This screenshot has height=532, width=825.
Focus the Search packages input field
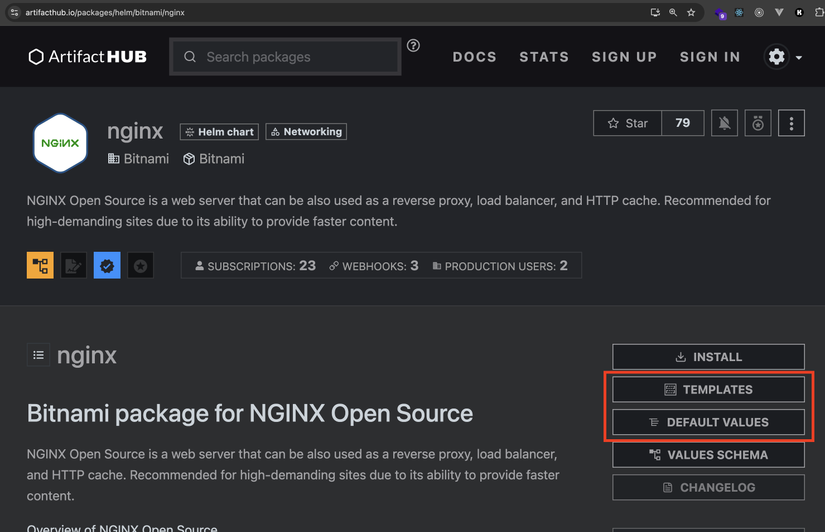coord(285,57)
